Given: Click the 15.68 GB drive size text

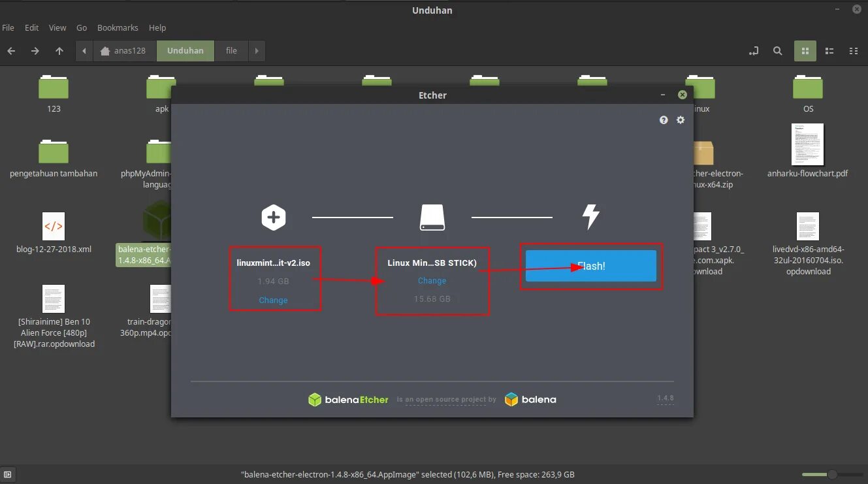Looking at the screenshot, I should [x=432, y=299].
